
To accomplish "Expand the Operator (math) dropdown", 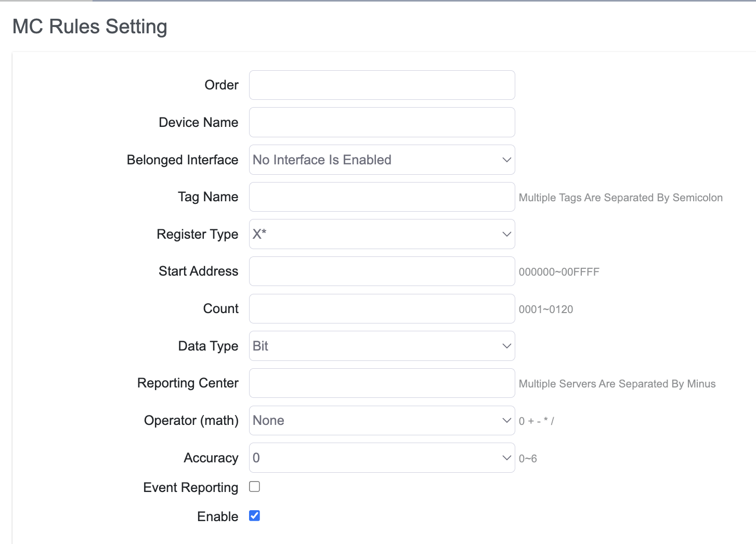I will point(382,420).
